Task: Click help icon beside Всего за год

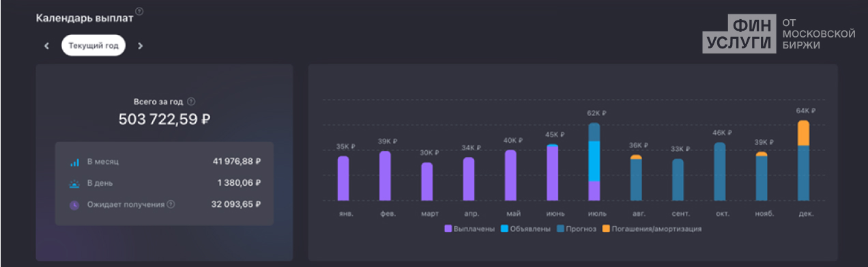Action: [191, 101]
